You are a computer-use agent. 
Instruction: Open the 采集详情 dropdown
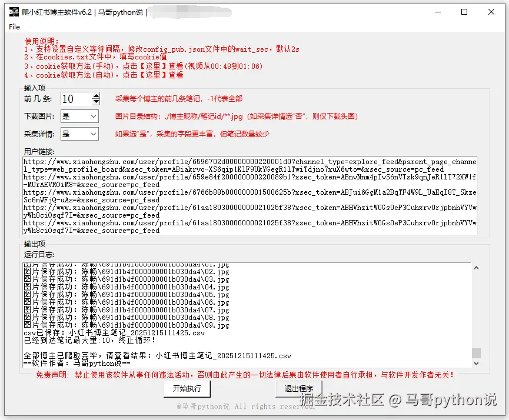pos(79,134)
